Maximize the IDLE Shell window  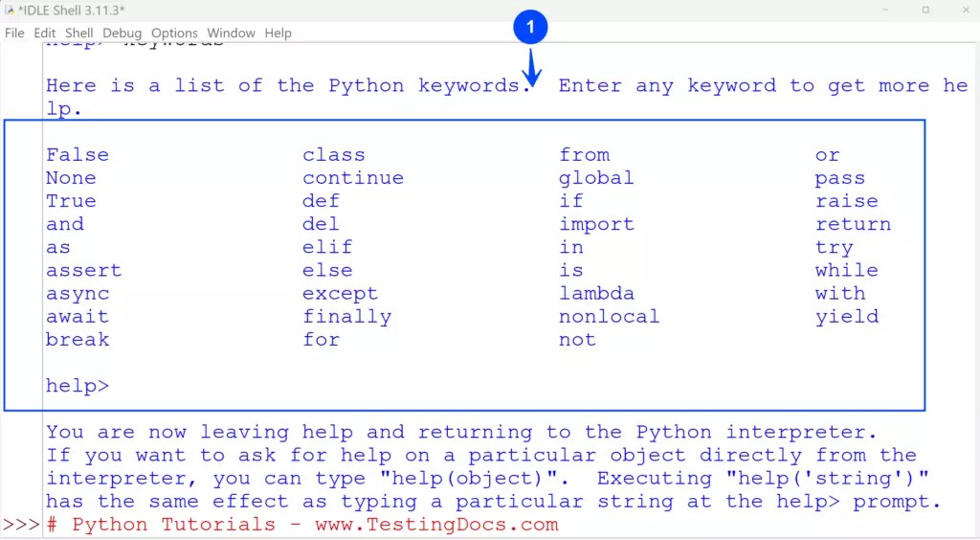pyautogui.click(x=925, y=10)
